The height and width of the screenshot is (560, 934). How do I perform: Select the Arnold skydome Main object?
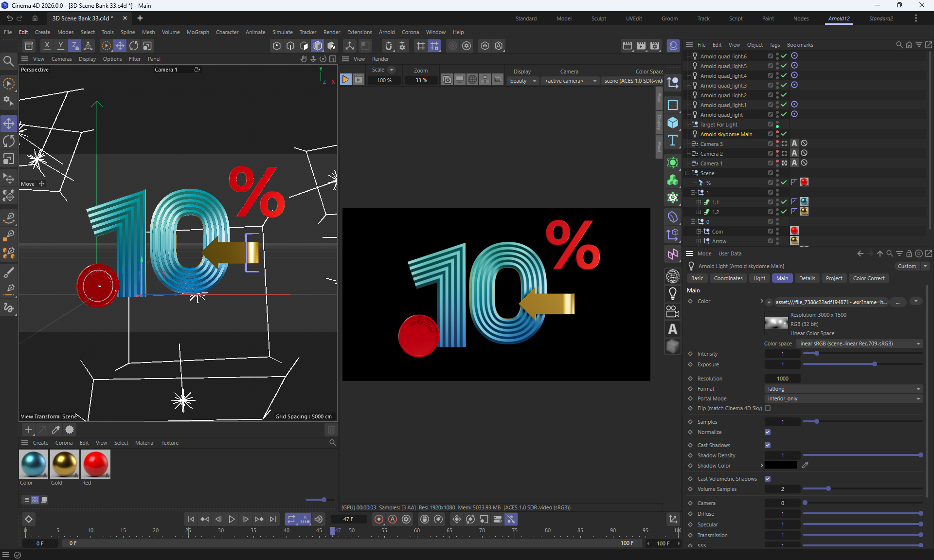pos(726,134)
